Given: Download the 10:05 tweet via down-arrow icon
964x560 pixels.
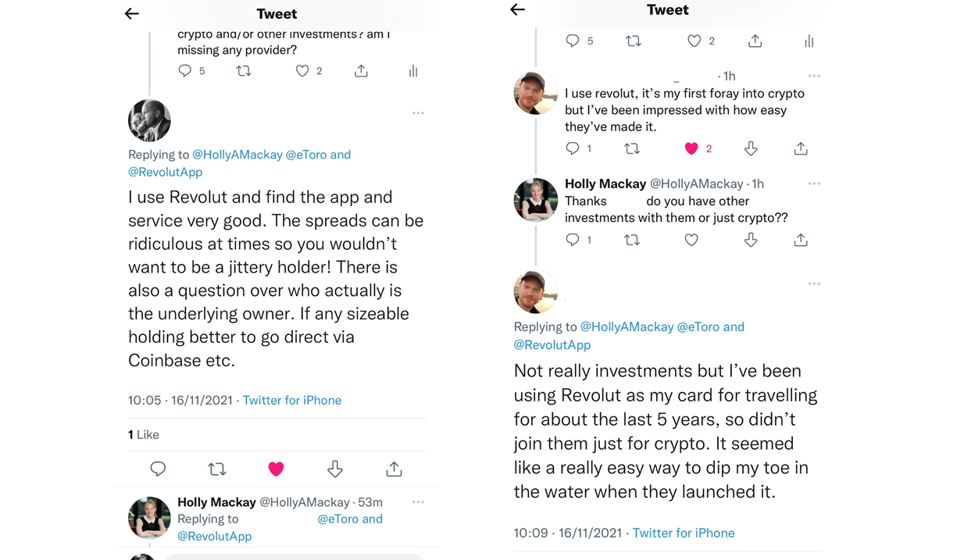Looking at the screenshot, I should [x=335, y=469].
